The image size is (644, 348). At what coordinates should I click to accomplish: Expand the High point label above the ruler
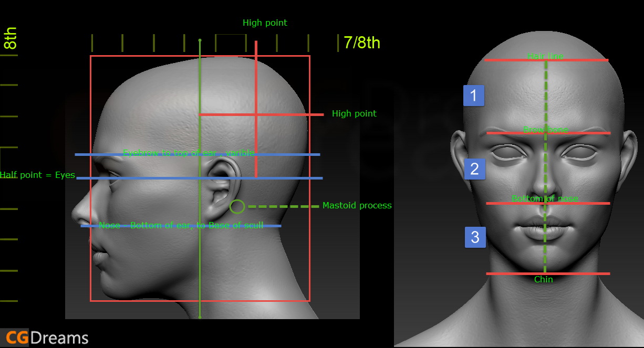pyautogui.click(x=265, y=23)
